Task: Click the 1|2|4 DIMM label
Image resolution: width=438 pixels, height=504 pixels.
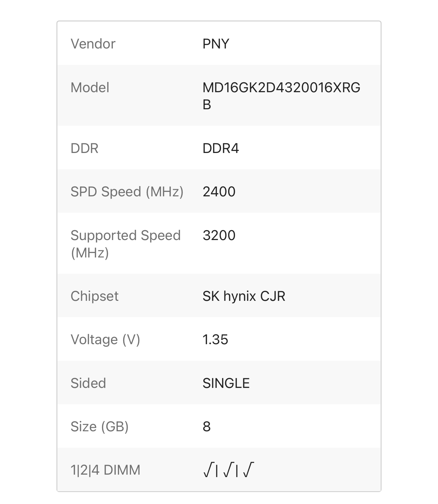Action: point(105,470)
